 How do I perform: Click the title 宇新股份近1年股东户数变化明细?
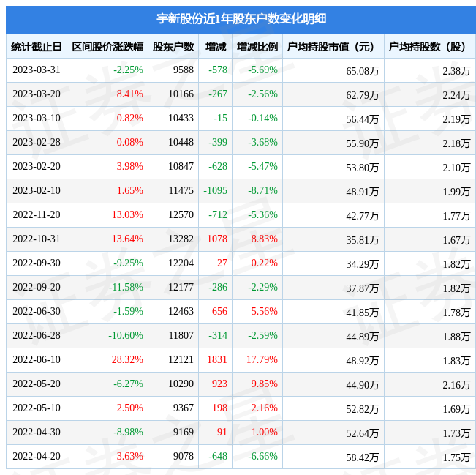coord(241,19)
